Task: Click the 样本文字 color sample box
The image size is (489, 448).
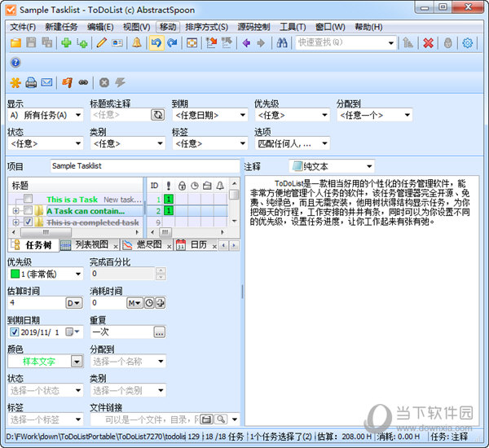Action: tap(39, 361)
